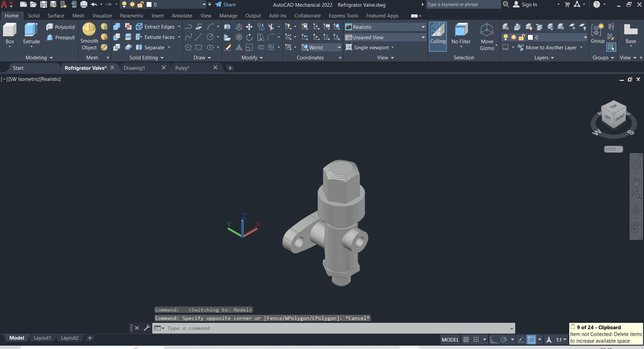This screenshot has width=644, height=349.
Task: Switch to the Drawing1 file tab
Action: click(134, 68)
